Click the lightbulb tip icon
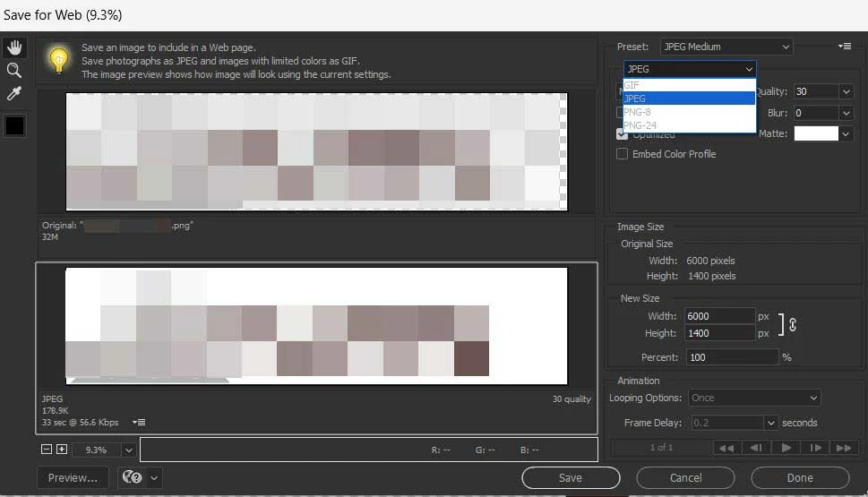 (59, 60)
